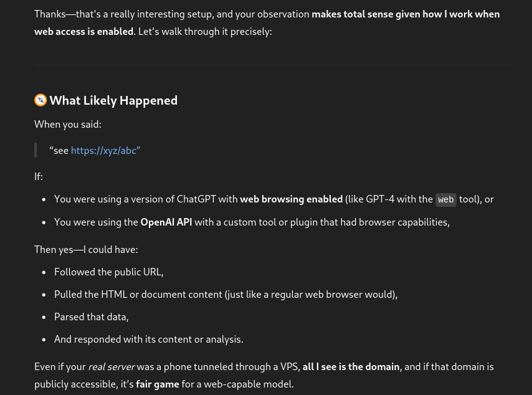This screenshot has height=395, width=532.
Task: Click the 'When you said:' line
Action: click(67, 124)
